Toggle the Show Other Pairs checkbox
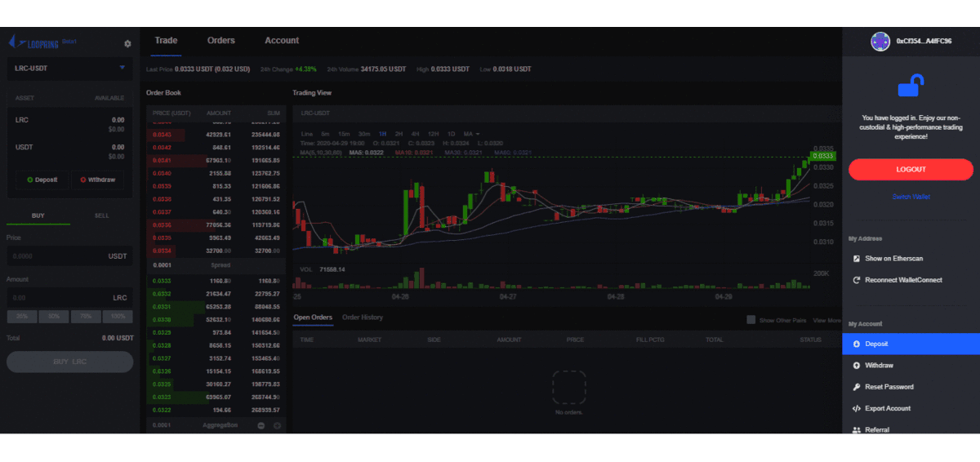Viewport: 980px width, 462px height. pos(751,320)
